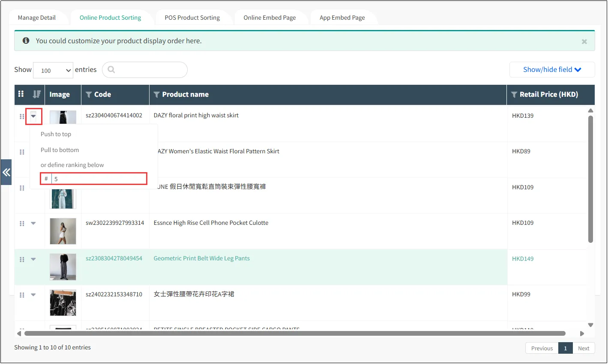This screenshot has height=364, width=608.
Task: Open ranking dropdown for Essnce Culotte row
Action: tap(33, 223)
